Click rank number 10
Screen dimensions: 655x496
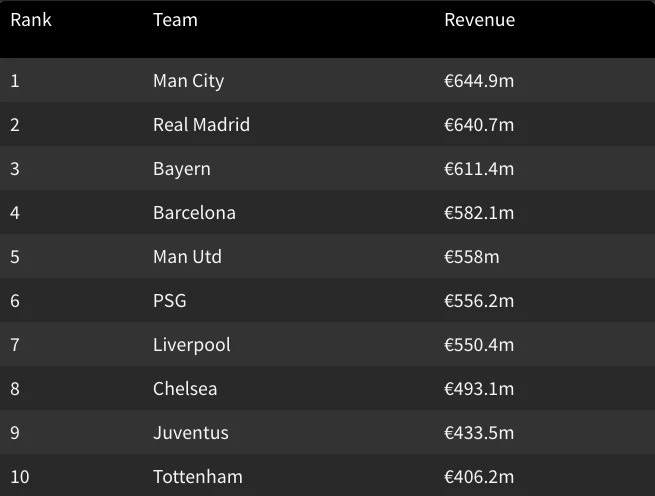tap(20, 476)
